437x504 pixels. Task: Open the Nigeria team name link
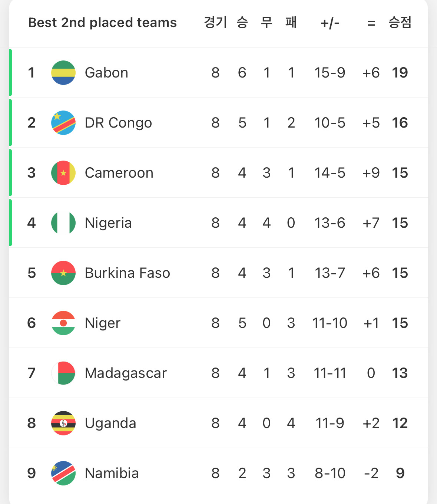pyautogui.click(x=108, y=223)
